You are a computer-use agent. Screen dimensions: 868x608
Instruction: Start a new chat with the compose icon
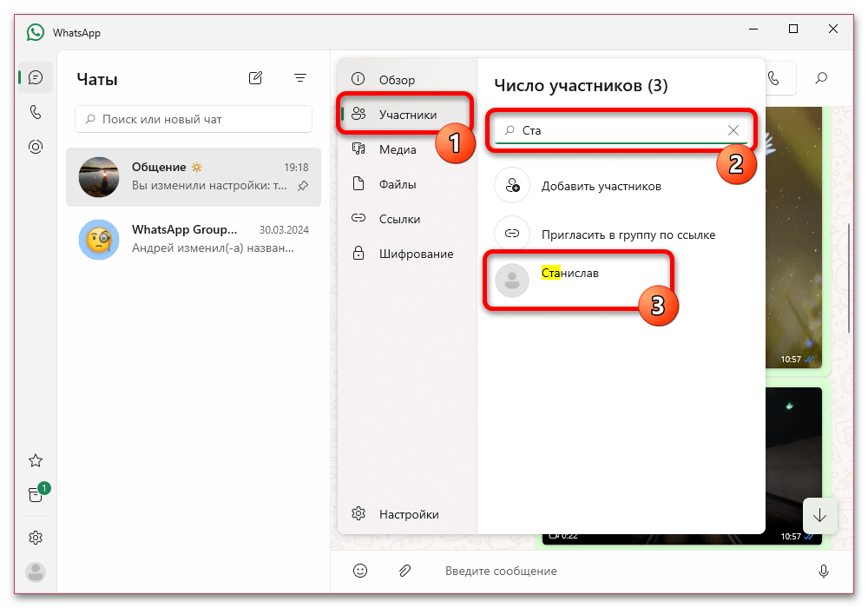[255, 78]
